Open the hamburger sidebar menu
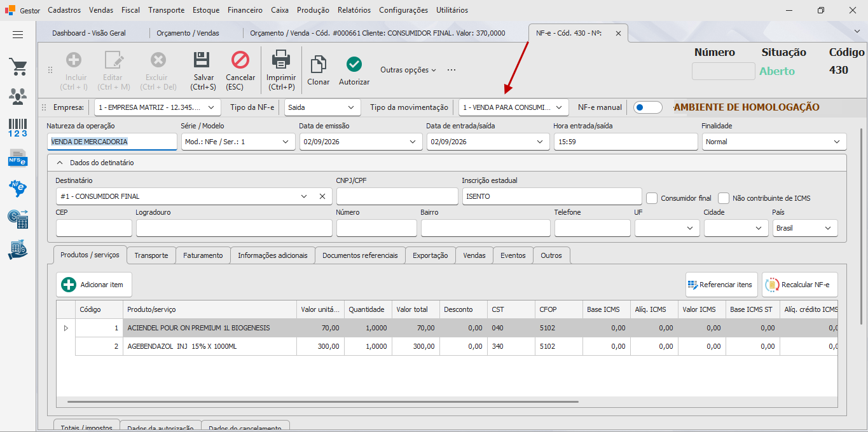 (18, 35)
